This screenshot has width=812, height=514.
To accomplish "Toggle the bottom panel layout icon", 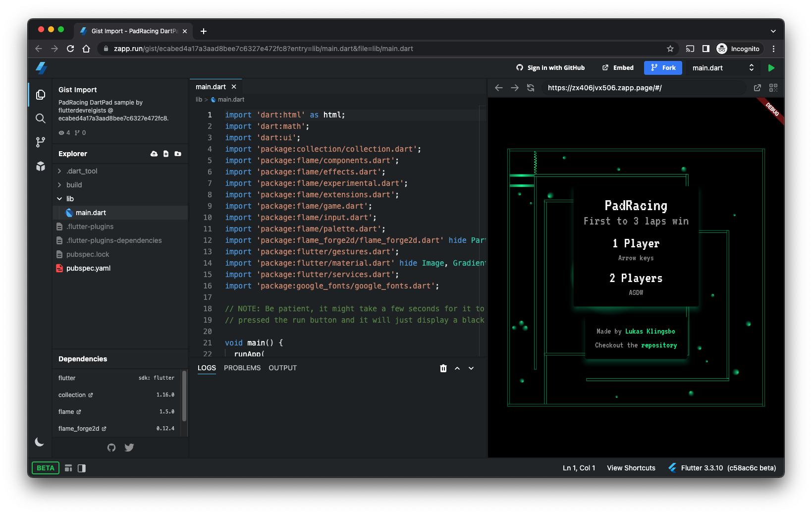I will tap(68, 468).
